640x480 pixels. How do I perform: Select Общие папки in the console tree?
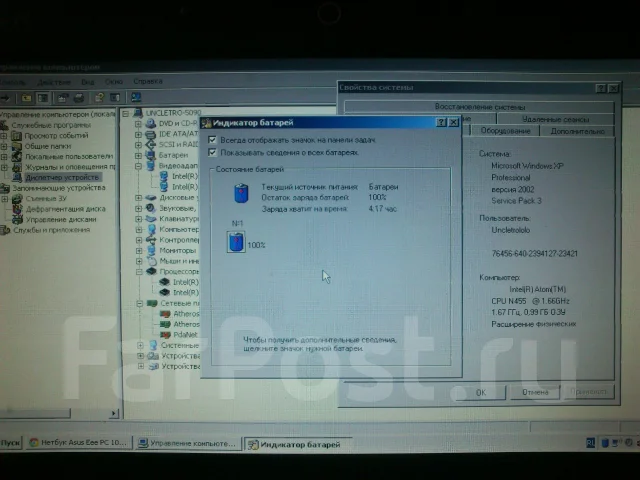(48, 146)
